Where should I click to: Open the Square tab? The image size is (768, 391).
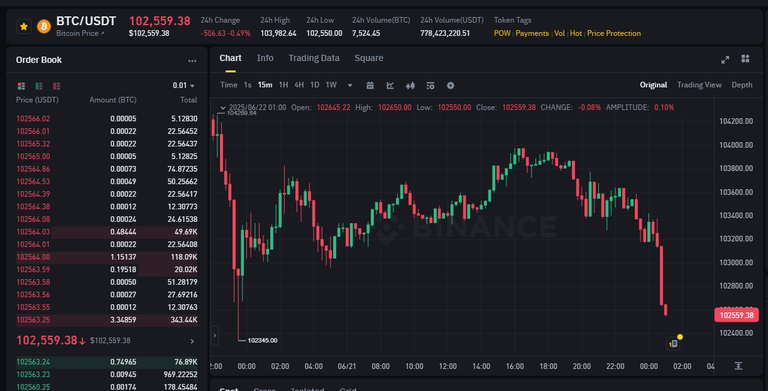(369, 58)
